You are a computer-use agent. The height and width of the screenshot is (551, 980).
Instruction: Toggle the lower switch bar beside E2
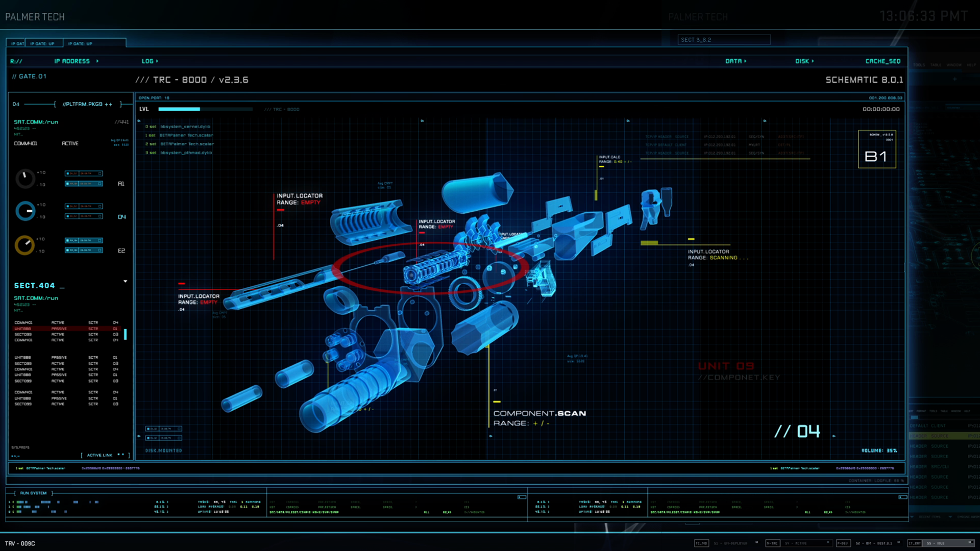tap(84, 250)
